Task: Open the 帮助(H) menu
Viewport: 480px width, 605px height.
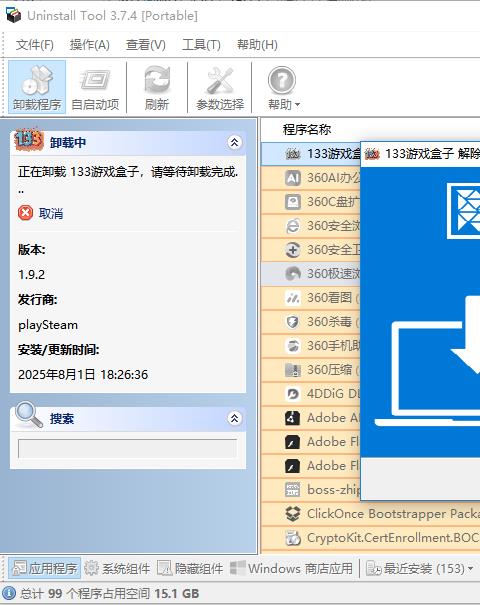Action: 257,45
